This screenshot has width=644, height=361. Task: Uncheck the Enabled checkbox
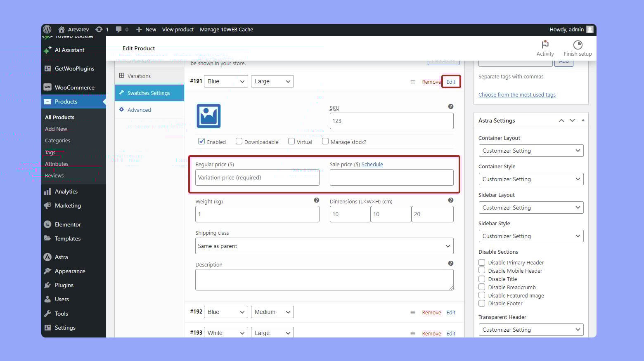pyautogui.click(x=201, y=142)
